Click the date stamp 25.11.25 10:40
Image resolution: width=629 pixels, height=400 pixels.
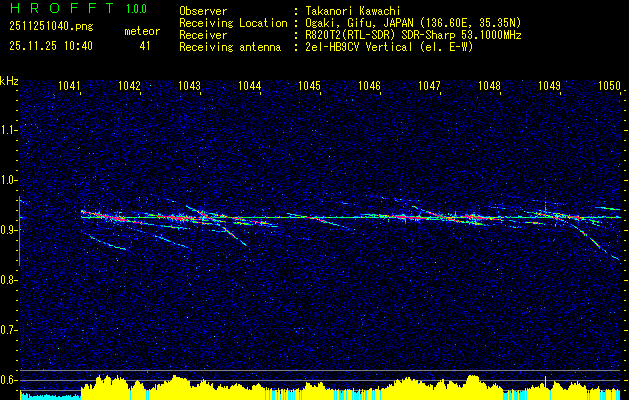[51, 46]
